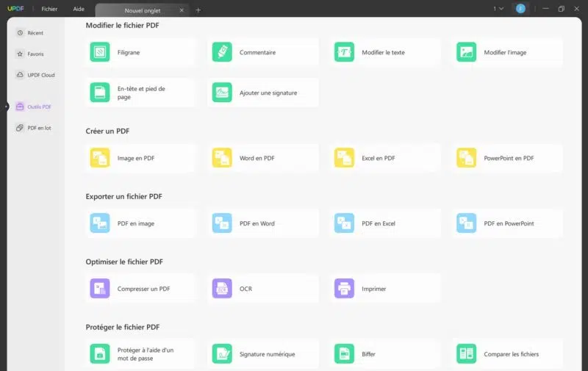
Task: Click the Biffer redaction icon
Action: [x=344, y=354]
